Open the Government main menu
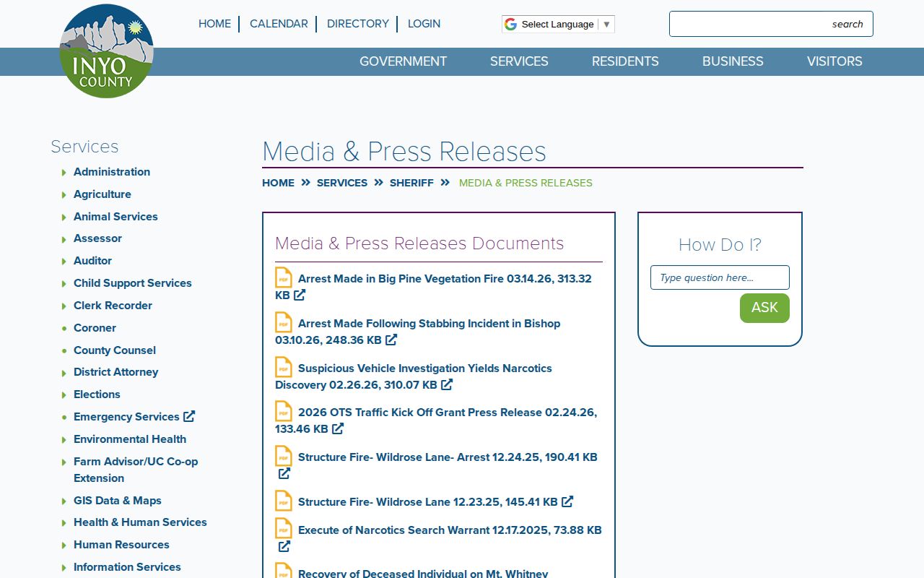This screenshot has height=578, width=924. click(x=403, y=61)
